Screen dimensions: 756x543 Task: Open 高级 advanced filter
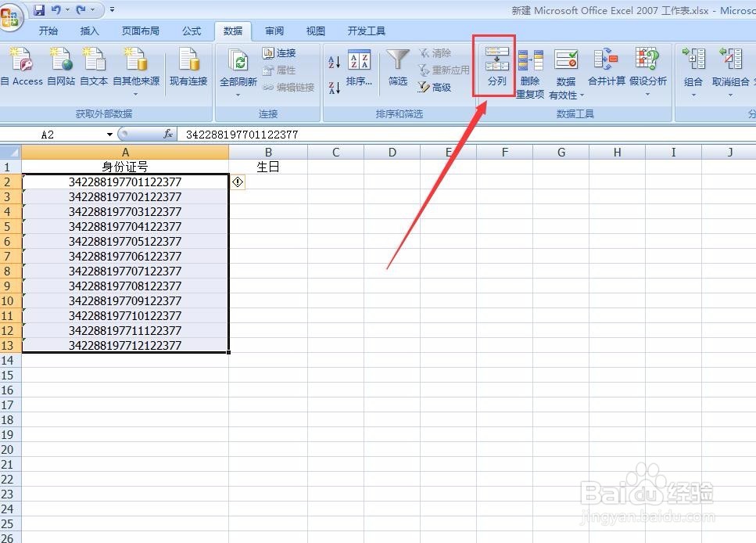click(x=435, y=88)
